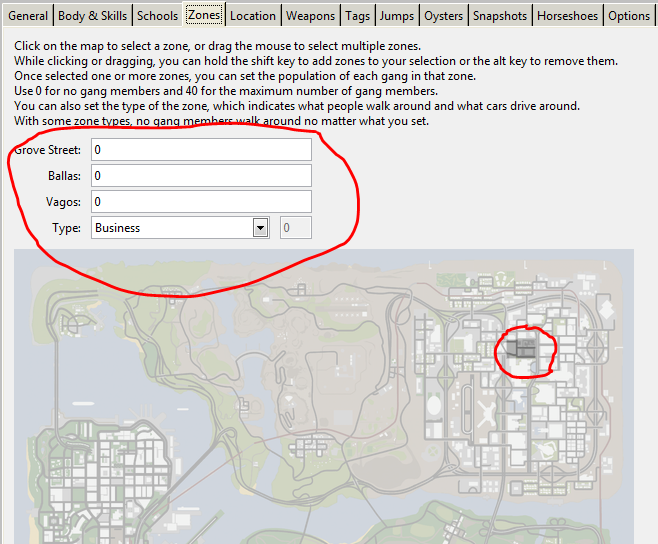Click the 'Type:' label
This screenshot has height=544, width=658.
(66, 228)
